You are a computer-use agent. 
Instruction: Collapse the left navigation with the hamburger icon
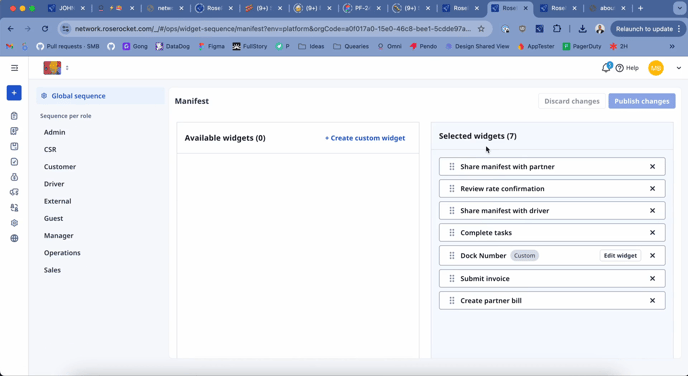tap(14, 68)
